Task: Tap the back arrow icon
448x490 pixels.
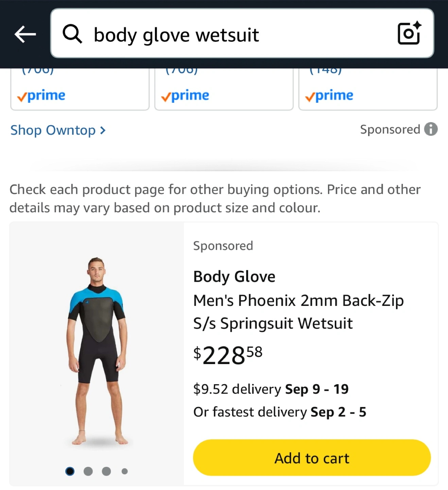Action: 25,34
